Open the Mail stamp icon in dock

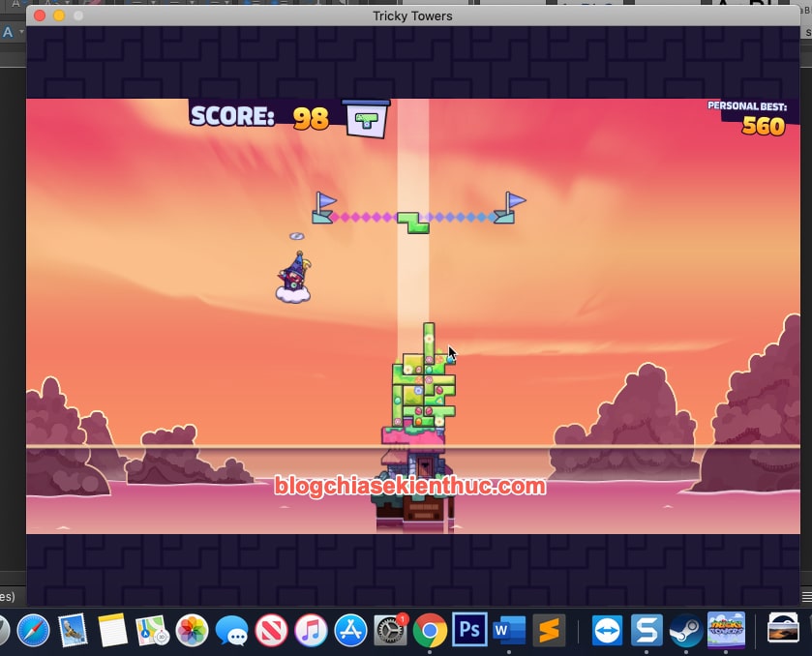click(73, 631)
